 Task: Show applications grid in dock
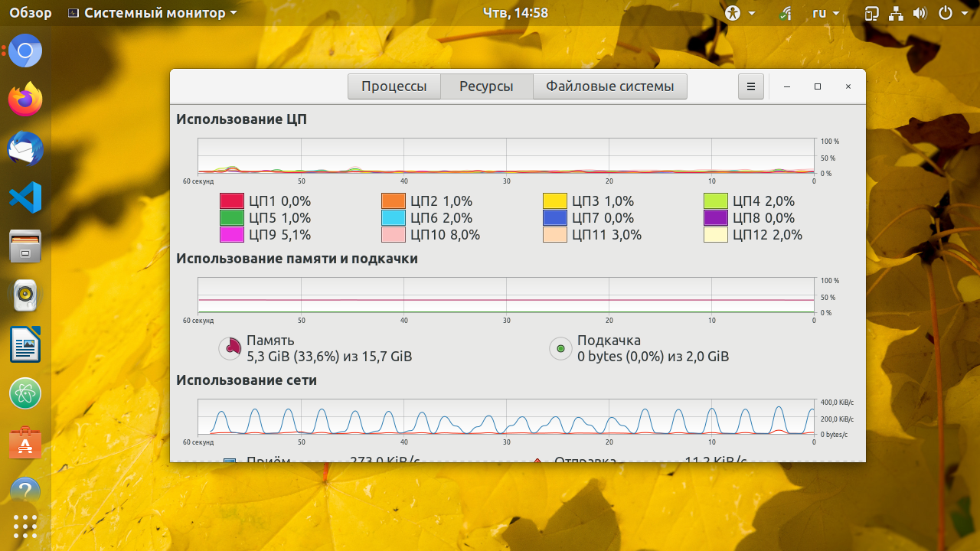pyautogui.click(x=25, y=527)
